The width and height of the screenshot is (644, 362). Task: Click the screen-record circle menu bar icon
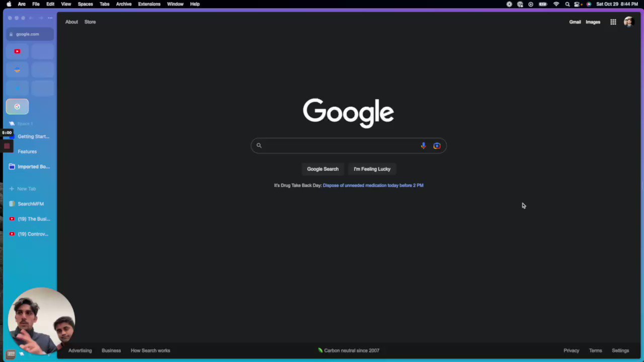[530, 4]
